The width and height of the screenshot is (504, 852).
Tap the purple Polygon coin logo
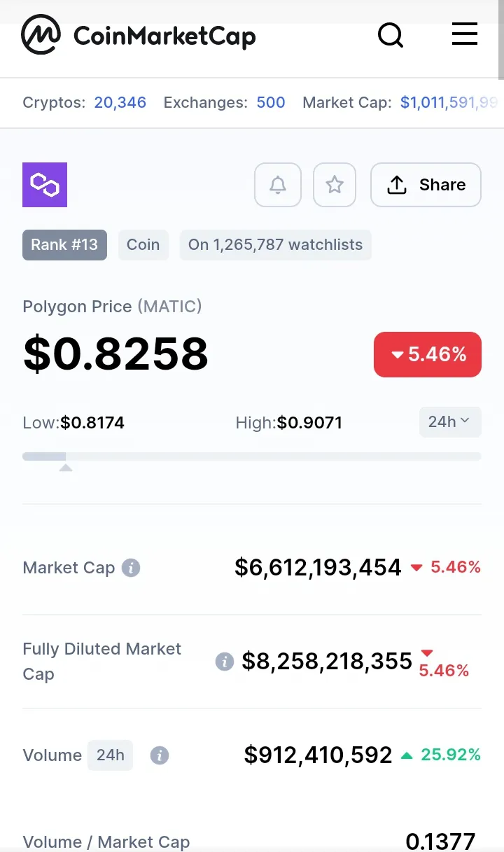pos(45,185)
